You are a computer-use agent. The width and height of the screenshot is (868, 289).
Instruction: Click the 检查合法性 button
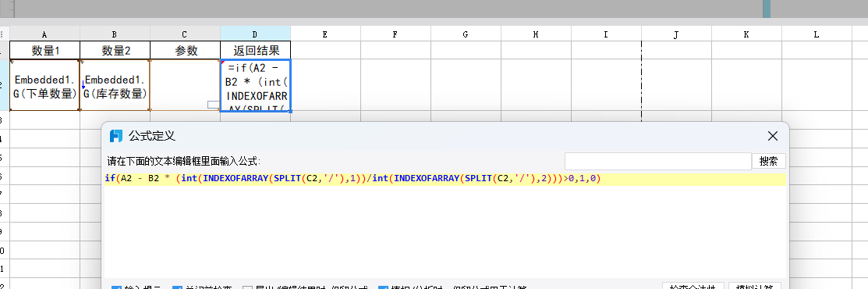[x=693, y=286]
